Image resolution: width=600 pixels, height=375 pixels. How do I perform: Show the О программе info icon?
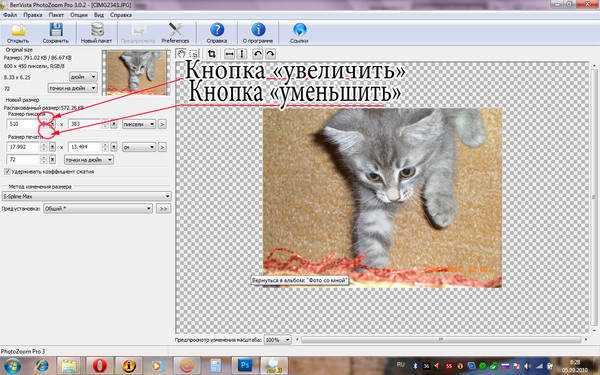tap(258, 33)
